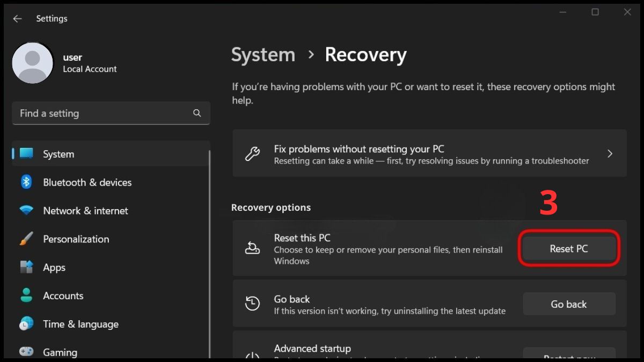Click the back arrow at top left
This screenshot has width=644, height=362.
click(x=17, y=18)
